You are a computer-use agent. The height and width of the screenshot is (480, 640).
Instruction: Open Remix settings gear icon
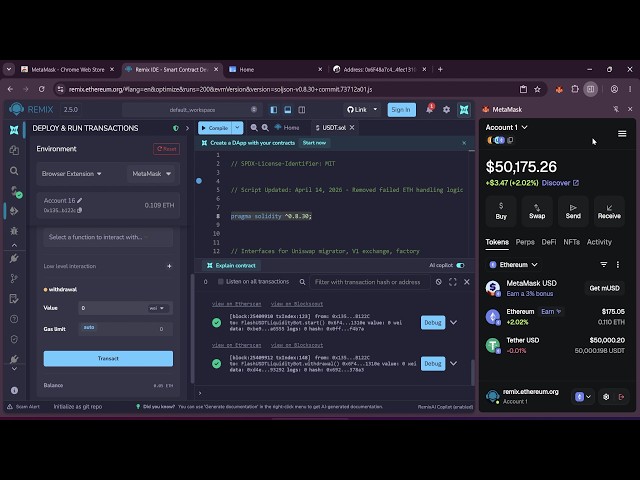(447, 109)
